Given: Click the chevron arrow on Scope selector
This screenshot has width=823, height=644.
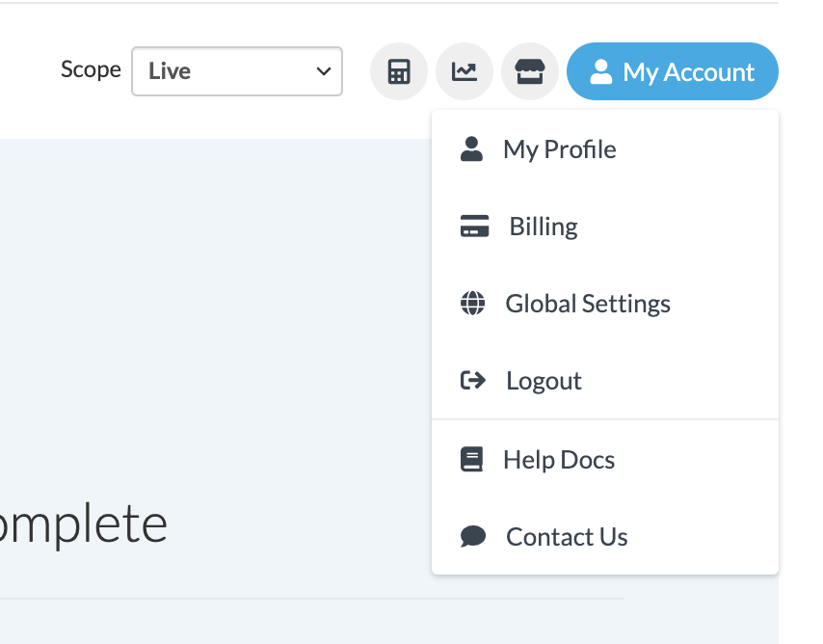Looking at the screenshot, I should (x=323, y=71).
